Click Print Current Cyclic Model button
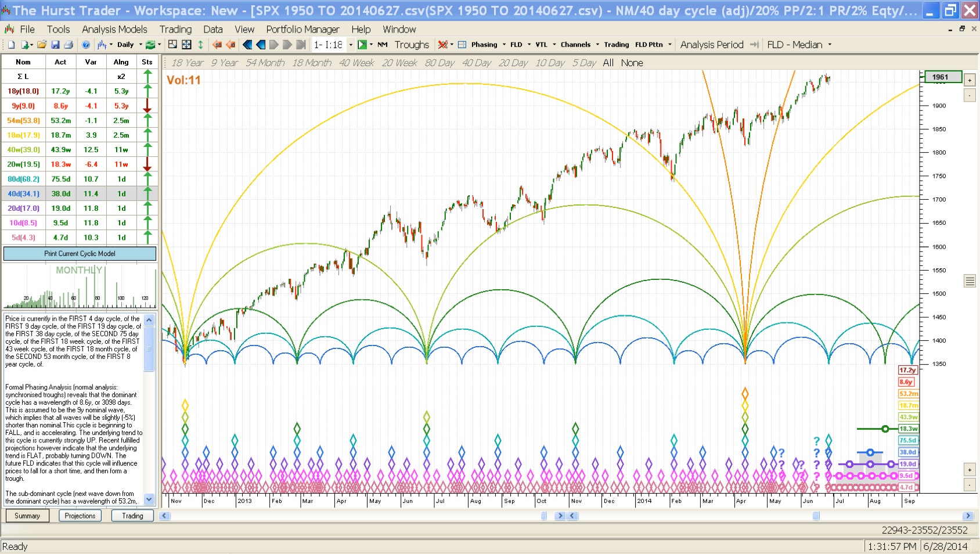 tap(80, 254)
